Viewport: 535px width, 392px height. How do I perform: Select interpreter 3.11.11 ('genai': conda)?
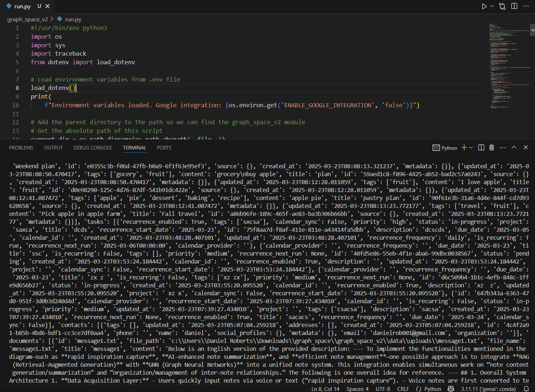[488, 389]
